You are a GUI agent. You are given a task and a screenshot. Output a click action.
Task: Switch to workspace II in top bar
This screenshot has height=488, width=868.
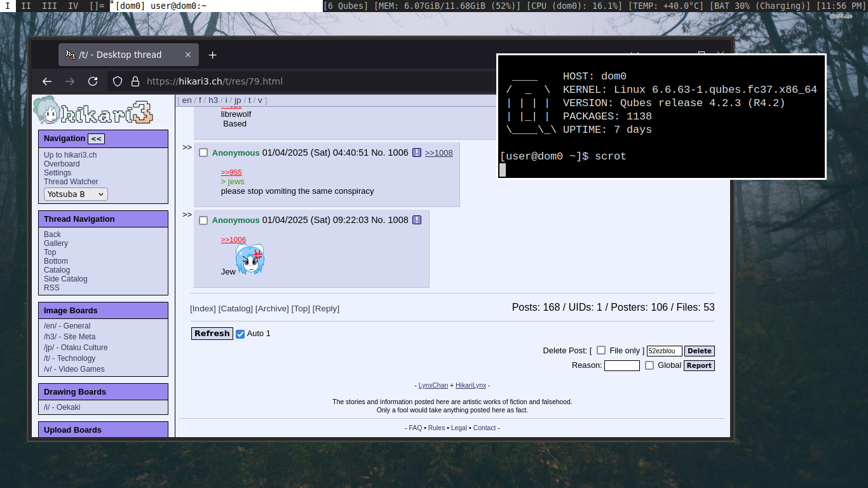tap(26, 6)
